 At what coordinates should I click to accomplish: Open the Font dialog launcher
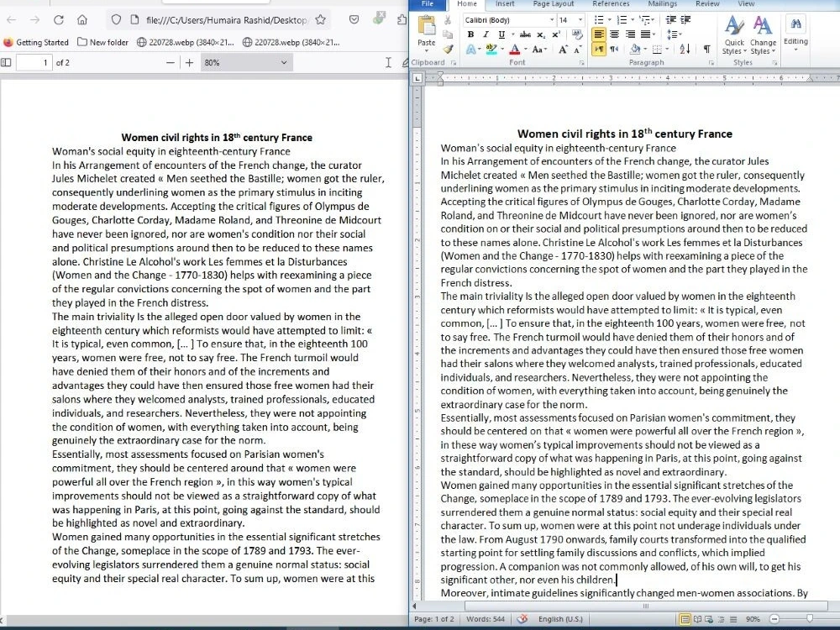click(x=582, y=63)
